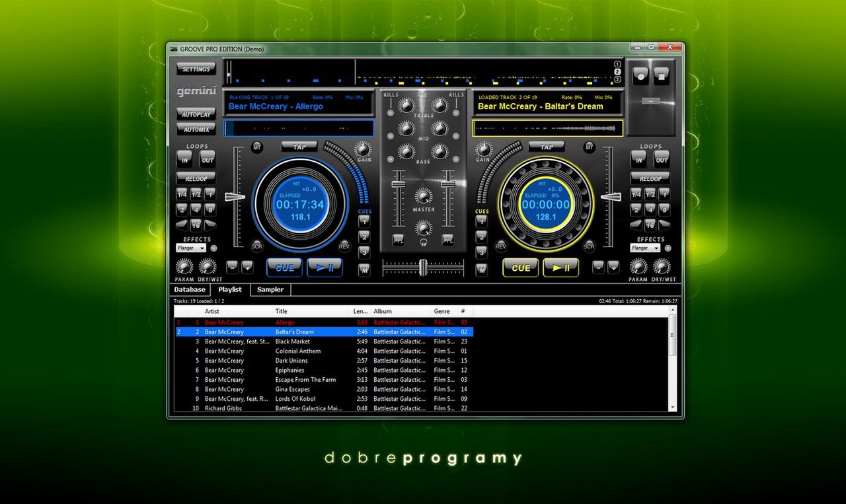Open the left deck Flanger effects dropdown
Screen dimensions: 846x504
point(190,248)
